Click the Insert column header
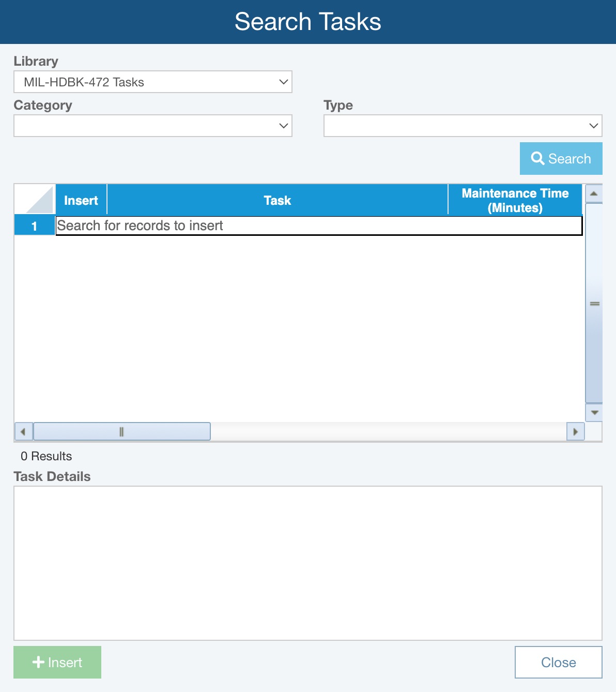 81,200
